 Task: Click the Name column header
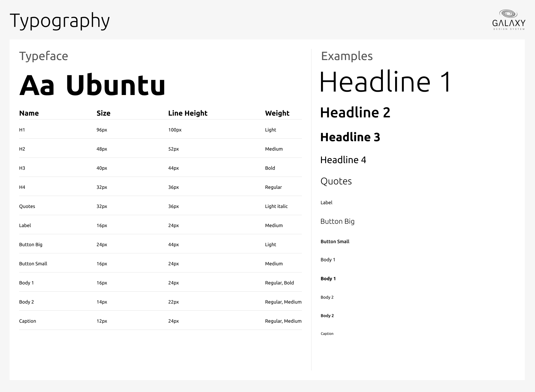(29, 113)
